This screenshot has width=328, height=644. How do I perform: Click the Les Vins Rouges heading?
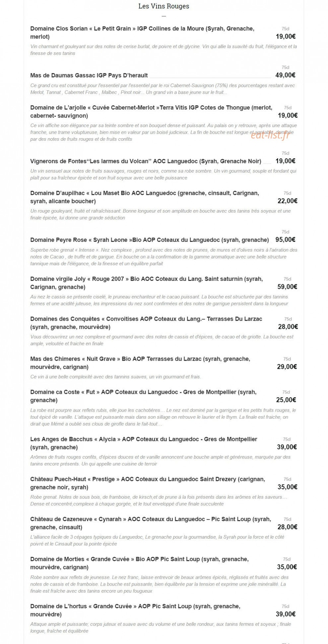[x=164, y=6]
